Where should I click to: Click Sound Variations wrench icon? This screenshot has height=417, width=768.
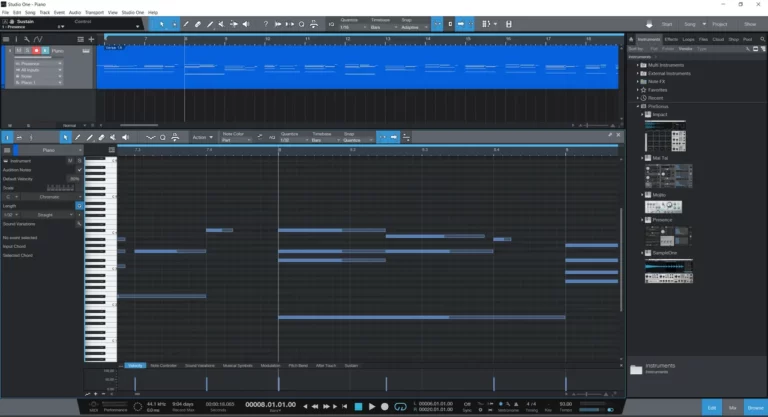79,224
